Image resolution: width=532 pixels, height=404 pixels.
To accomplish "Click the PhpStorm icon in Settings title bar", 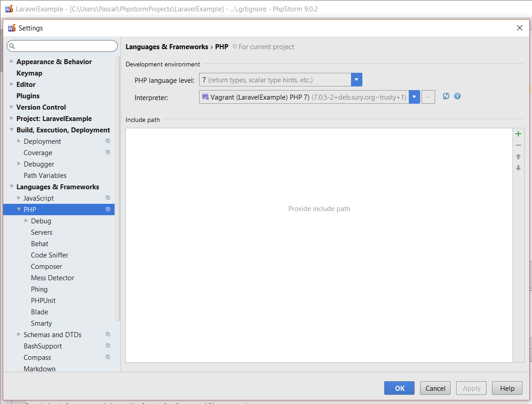I will 12,28.
